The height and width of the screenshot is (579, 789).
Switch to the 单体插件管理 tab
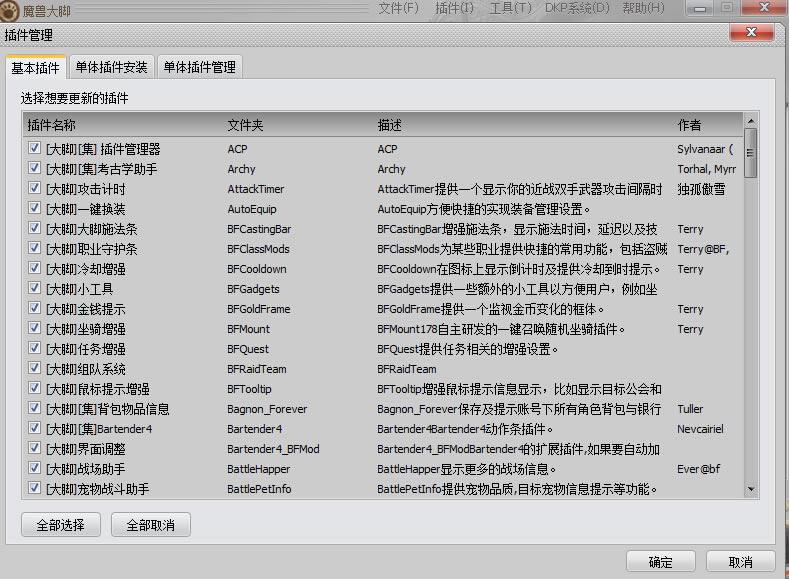[199, 67]
